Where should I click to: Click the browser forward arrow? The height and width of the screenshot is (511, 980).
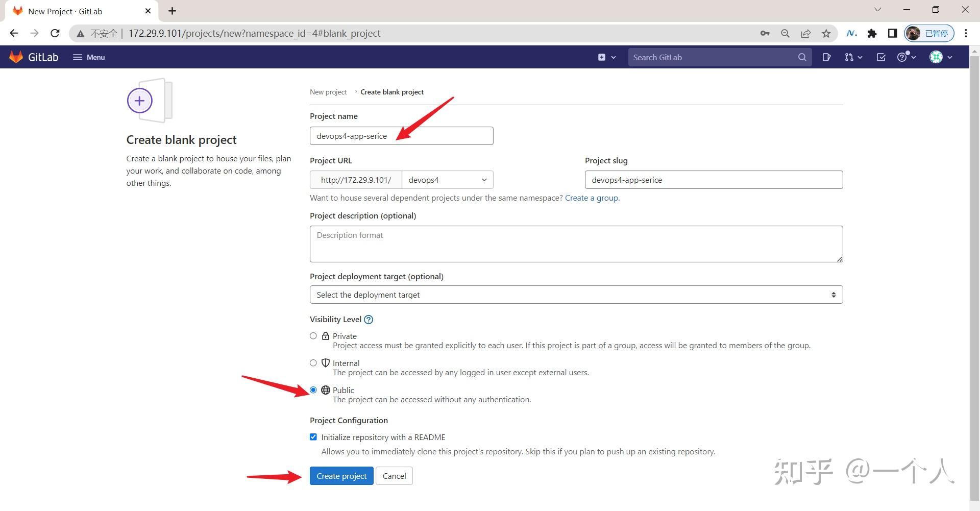coord(34,33)
